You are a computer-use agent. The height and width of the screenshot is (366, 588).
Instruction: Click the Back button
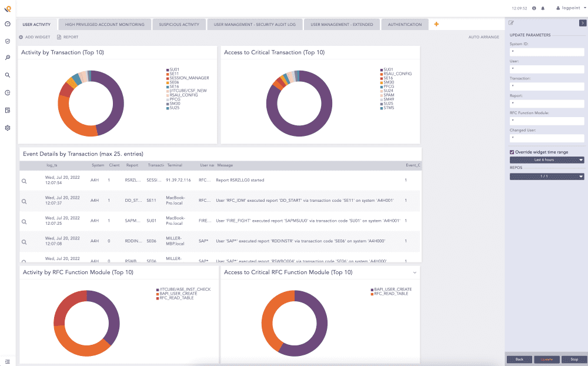[519, 360]
